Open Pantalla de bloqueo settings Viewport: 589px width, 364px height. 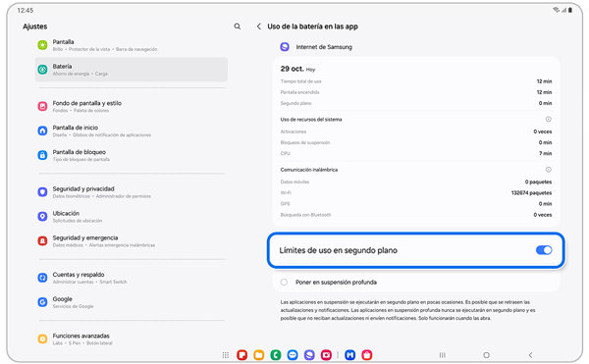pos(132,155)
